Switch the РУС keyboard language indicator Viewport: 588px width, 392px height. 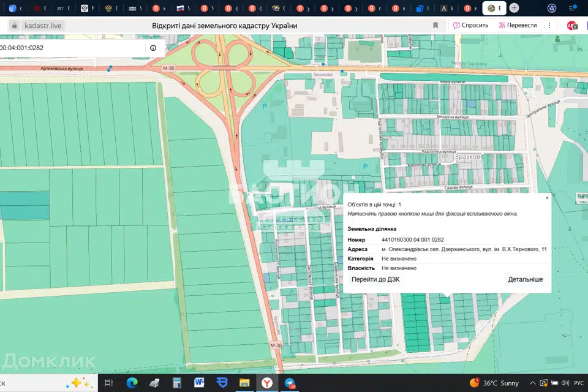tap(578, 383)
